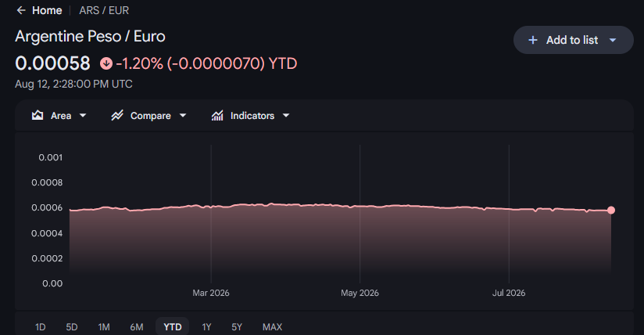The width and height of the screenshot is (644, 335).
Task: Click the Mar 2026 axis label
Action: click(211, 293)
